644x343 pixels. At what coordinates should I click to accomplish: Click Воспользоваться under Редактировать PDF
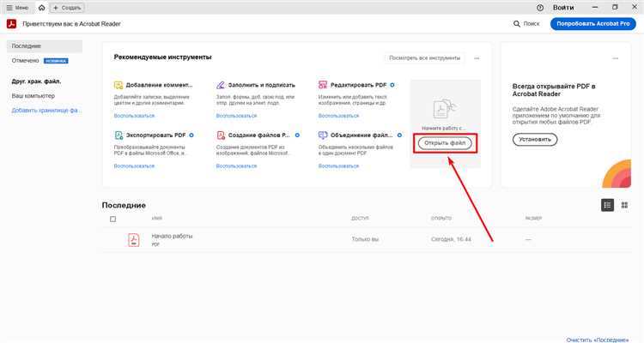pyautogui.click(x=339, y=116)
